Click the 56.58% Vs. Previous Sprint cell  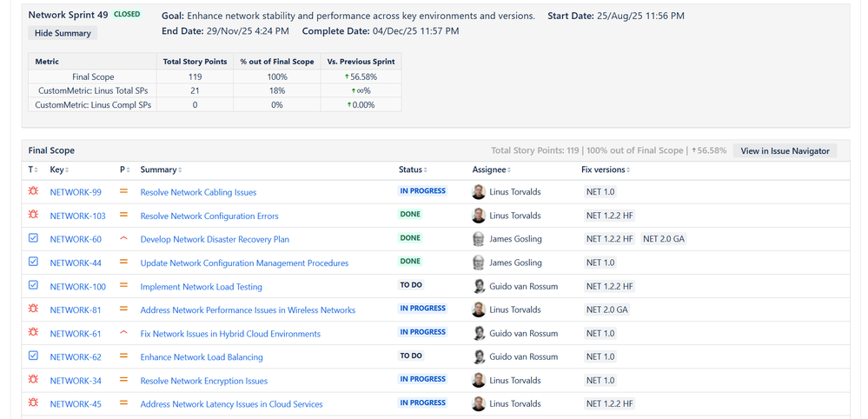pos(361,77)
